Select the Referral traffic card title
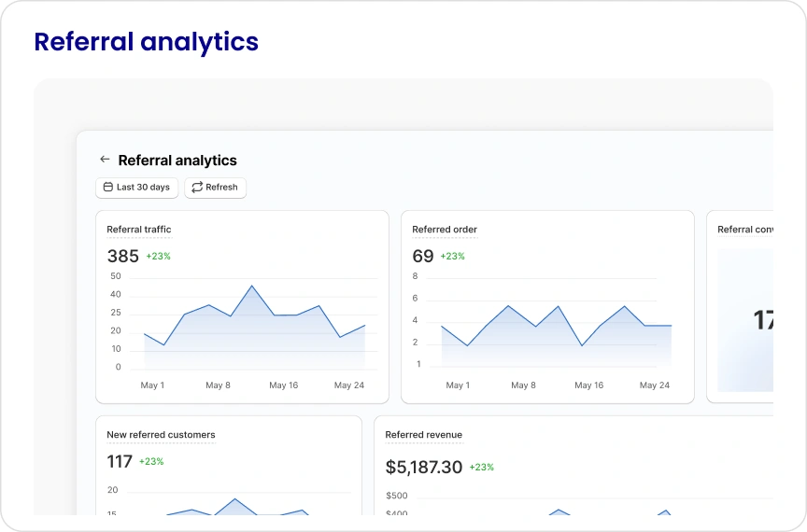This screenshot has height=532, width=807. 139,230
